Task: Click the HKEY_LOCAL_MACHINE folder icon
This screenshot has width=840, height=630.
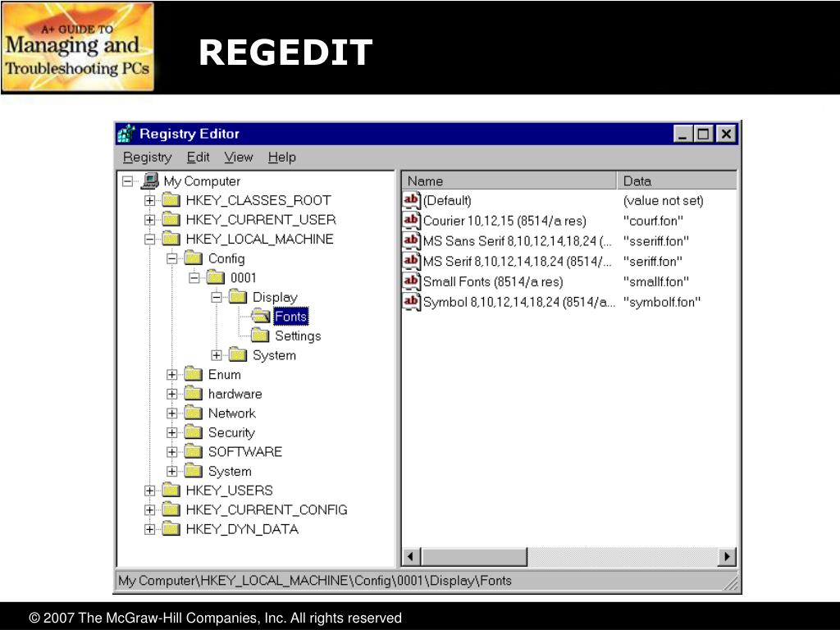Action: 171,239
